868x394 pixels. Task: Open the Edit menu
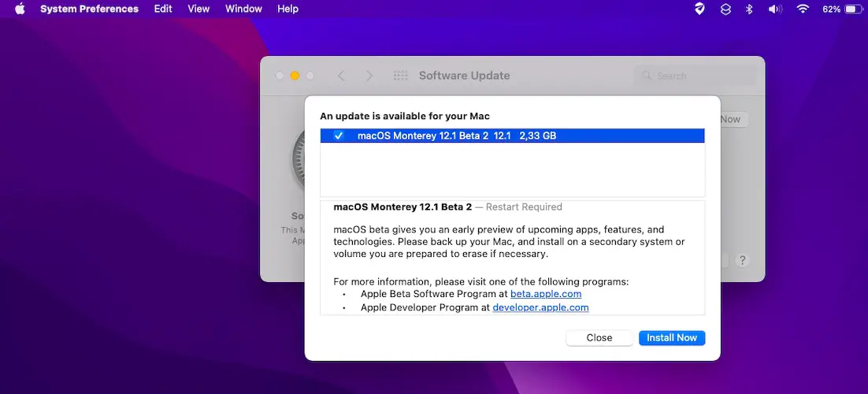coord(163,9)
